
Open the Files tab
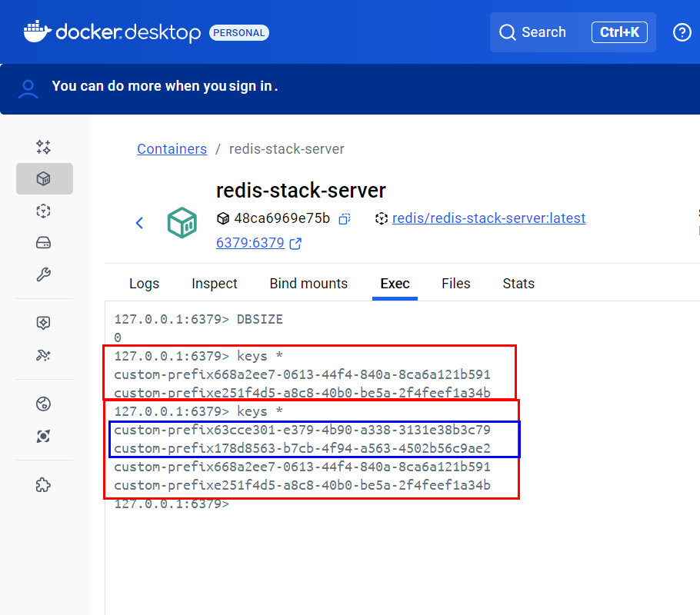[455, 284]
